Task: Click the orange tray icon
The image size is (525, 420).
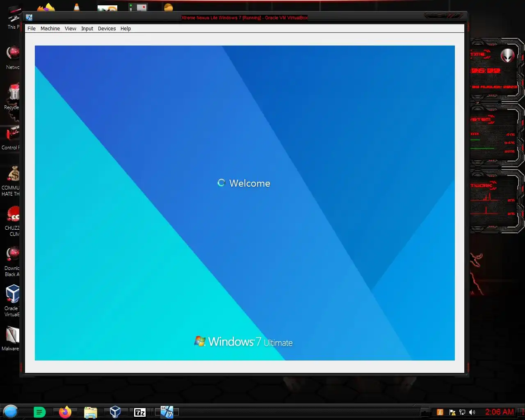Action: click(440, 412)
